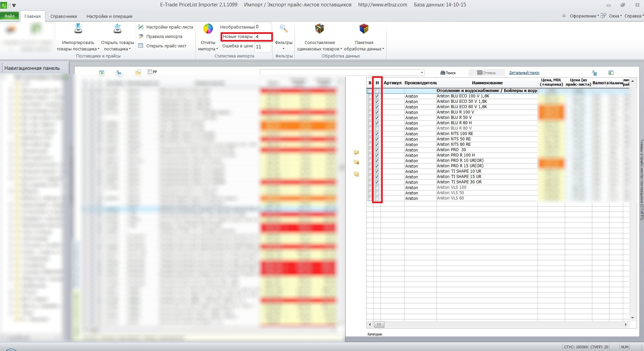Screen dimensions: 644x351
Task: Open the Отчёты импорта pie chart reports
Action: [208, 29]
